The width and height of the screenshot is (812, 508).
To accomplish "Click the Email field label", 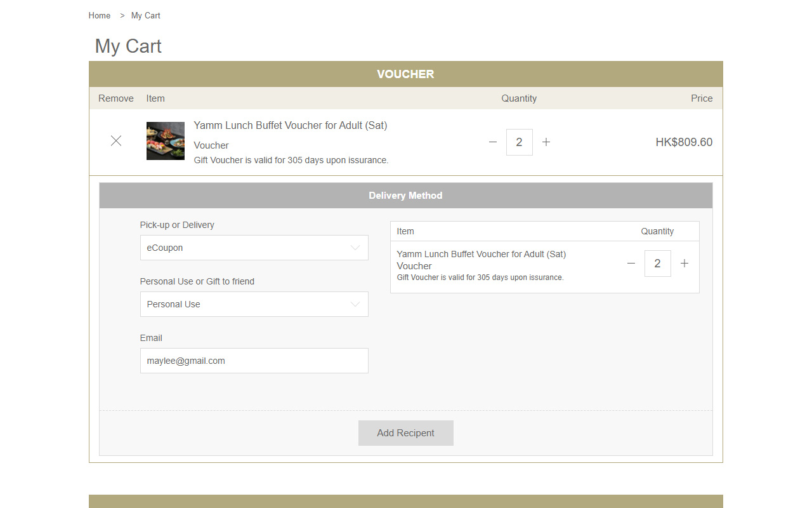I will tap(151, 338).
